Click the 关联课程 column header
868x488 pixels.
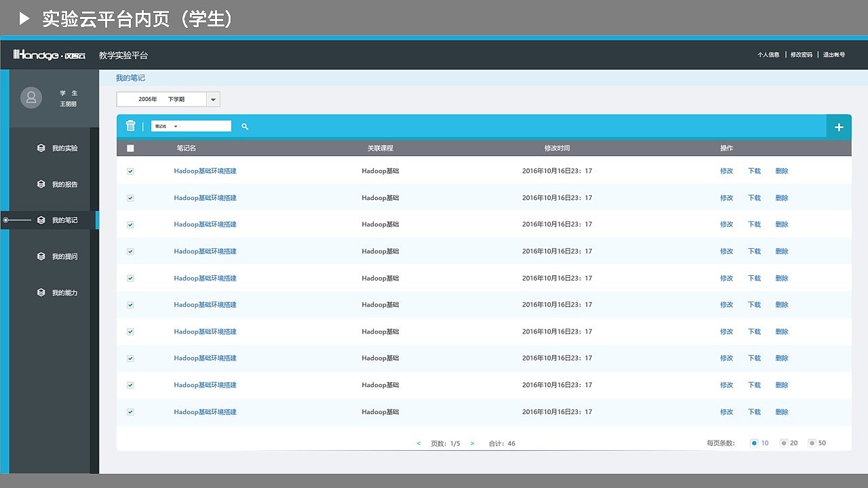[380, 148]
